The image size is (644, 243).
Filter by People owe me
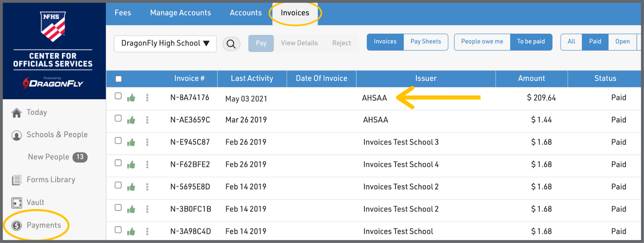pyautogui.click(x=482, y=42)
